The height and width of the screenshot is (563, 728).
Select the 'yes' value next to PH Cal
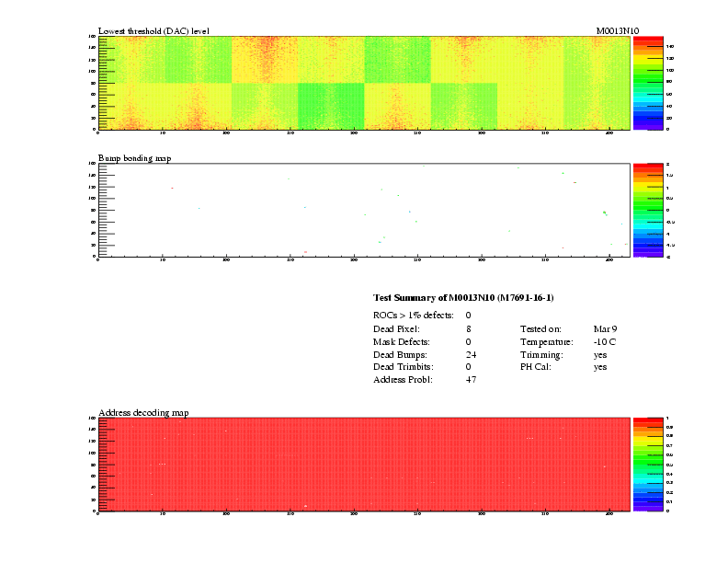(600, 367)
